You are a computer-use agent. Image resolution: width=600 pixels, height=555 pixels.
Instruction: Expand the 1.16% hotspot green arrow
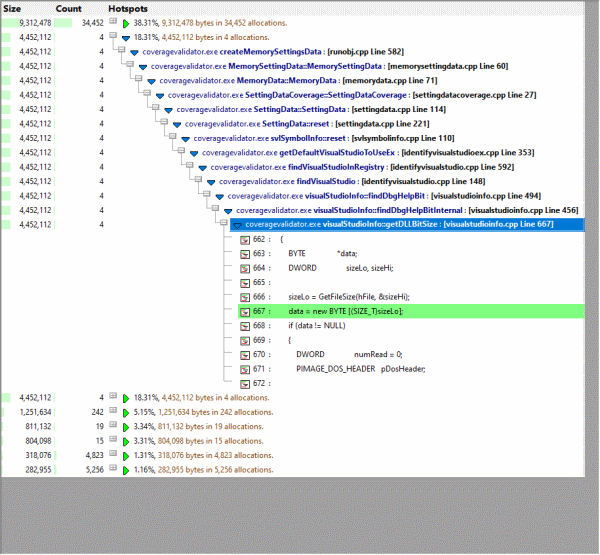coord(126,470)
